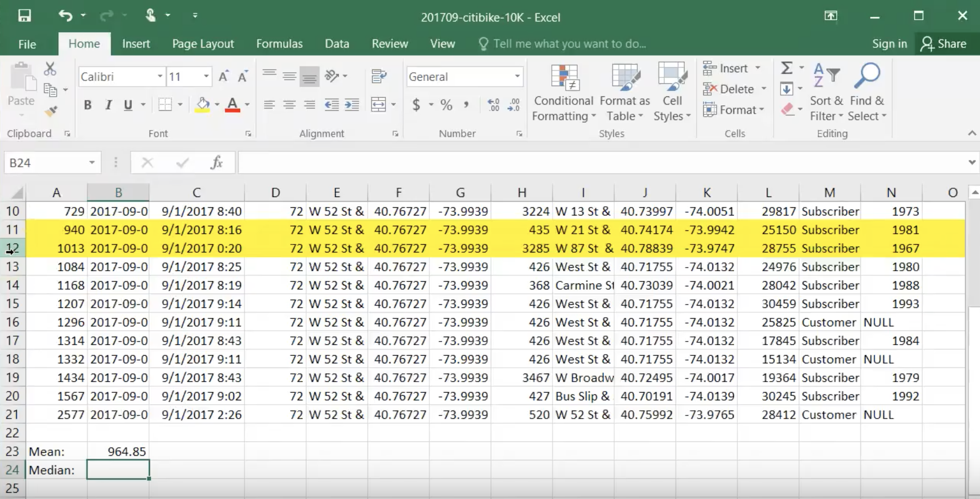Align text right

pyautogui.click(x=310, y=105)
